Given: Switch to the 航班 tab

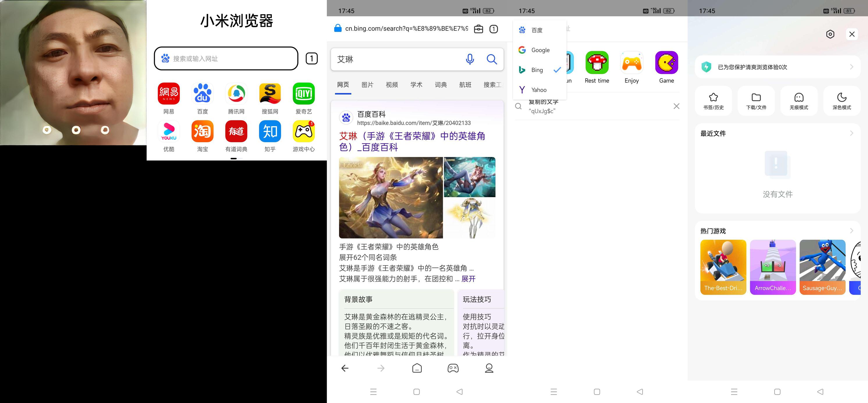Looking at the screenshot, I should (x=465, y=85).
